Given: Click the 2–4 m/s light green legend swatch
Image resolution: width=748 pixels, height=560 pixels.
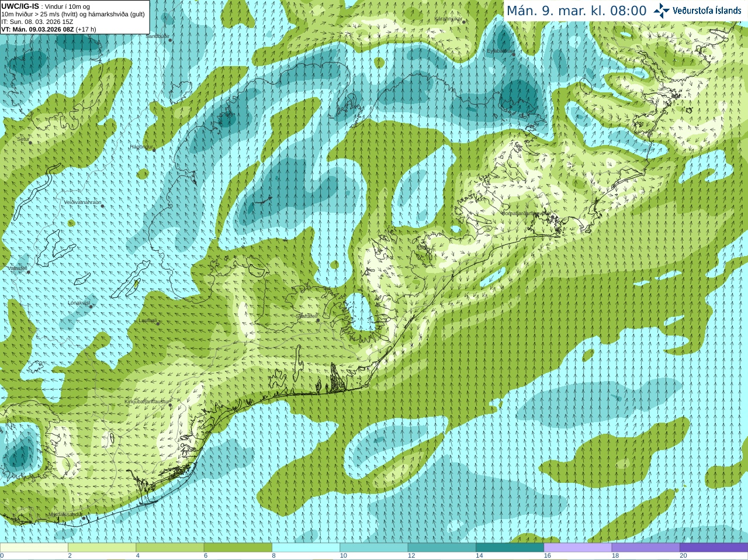Looking at the screenshot, I should pos(102,548).
